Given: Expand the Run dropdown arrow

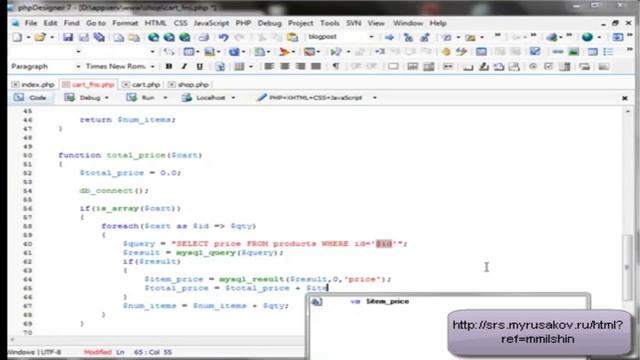Looking at the screenshot, I should click(x=165, y=98).
